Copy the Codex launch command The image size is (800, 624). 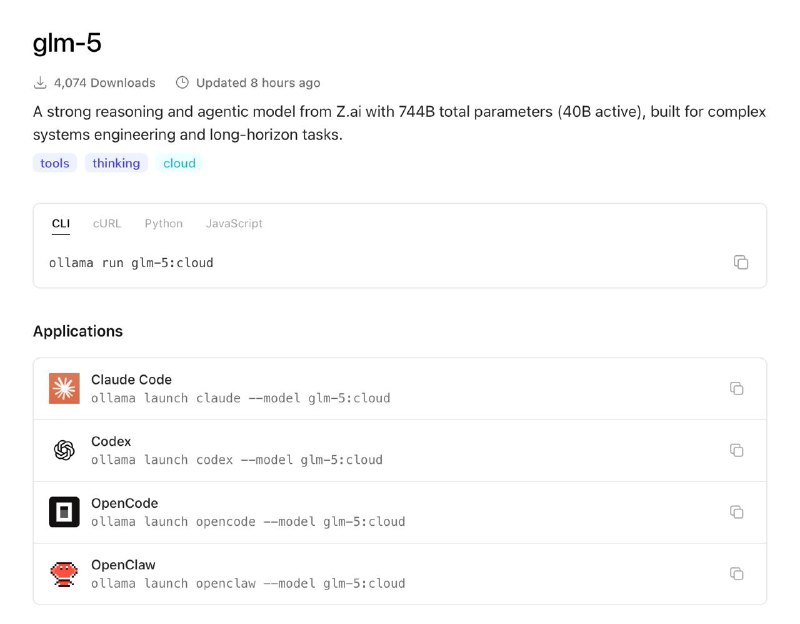[x=737, y=450]
